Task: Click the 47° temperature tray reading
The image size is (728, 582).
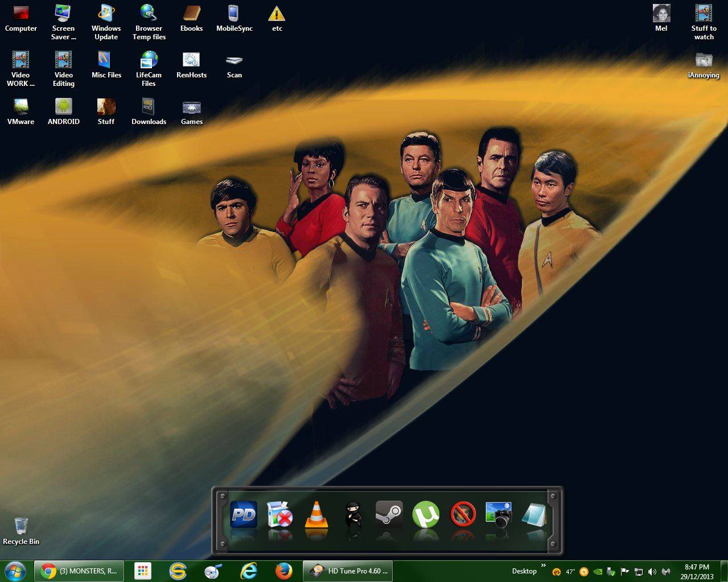Action: [570, 572]
